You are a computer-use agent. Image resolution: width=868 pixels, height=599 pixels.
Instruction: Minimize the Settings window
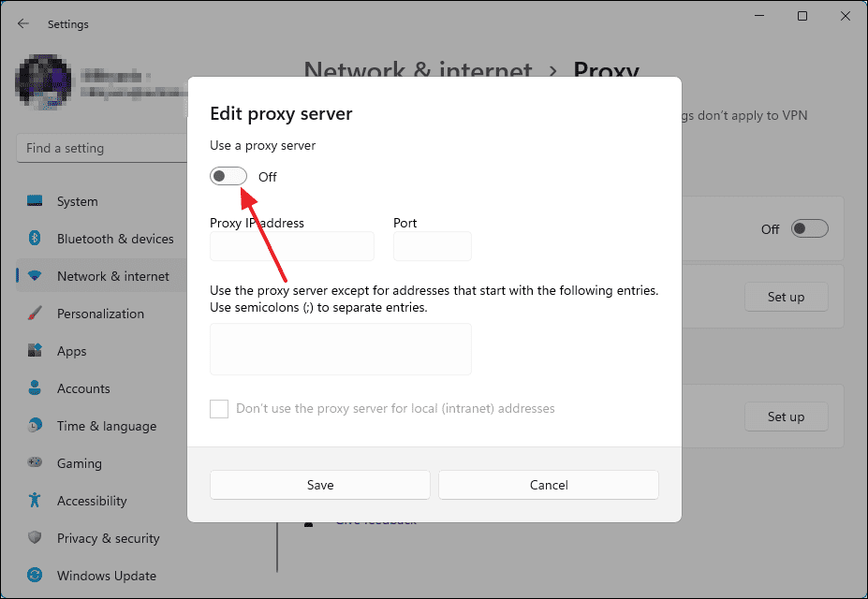[759, 16]
